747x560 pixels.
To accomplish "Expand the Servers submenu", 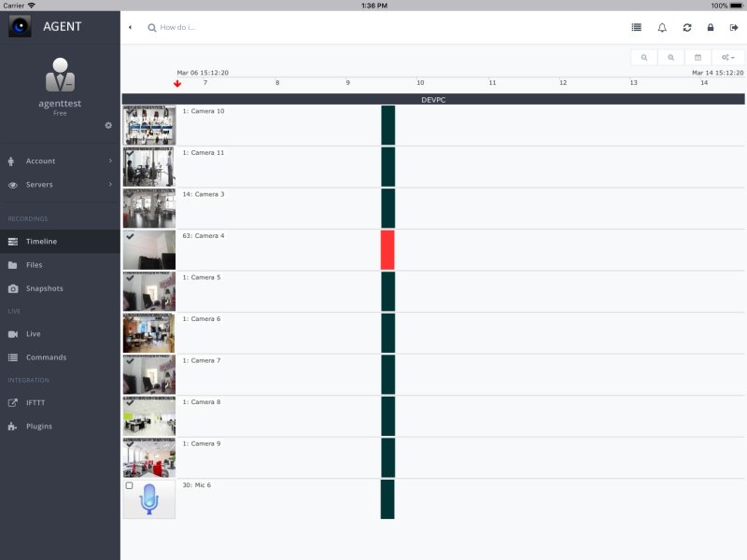I will tap(60, 185).
